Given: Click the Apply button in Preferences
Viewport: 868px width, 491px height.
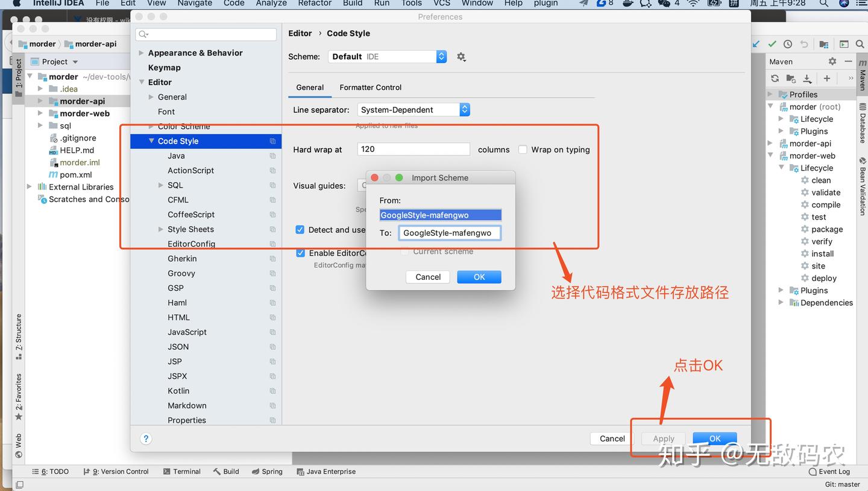Looking at the screenshot, I should tap(664, 439).
